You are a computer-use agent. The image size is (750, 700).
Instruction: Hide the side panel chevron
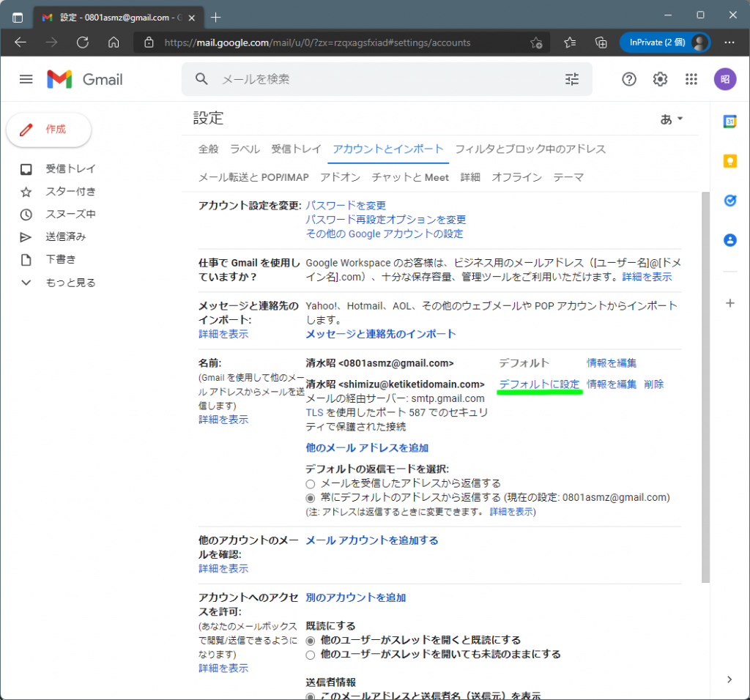729,679
